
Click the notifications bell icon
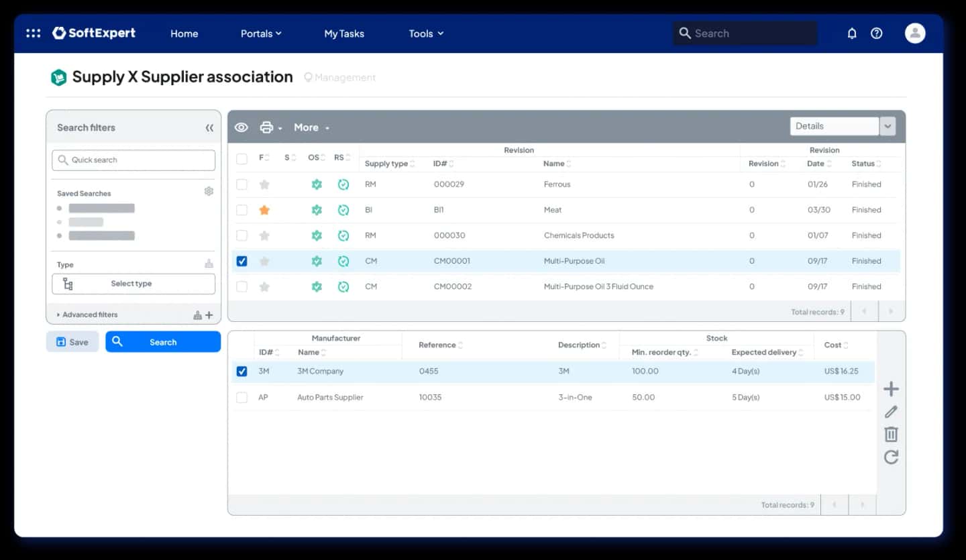click(852, 33)
